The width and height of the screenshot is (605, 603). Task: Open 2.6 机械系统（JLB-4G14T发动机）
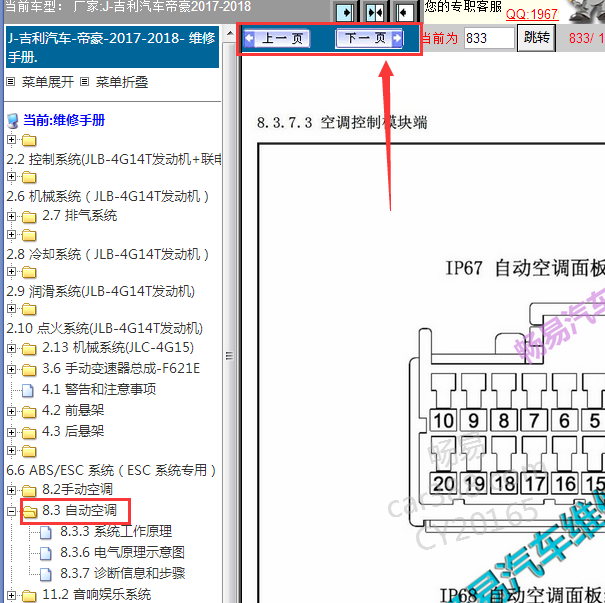108,196
